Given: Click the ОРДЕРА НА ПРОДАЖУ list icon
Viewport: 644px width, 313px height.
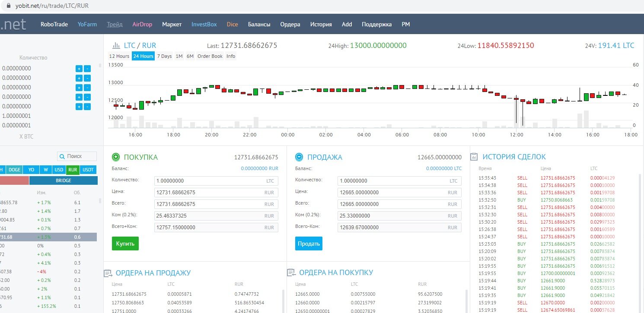Looking at the screenshot, I should (108, 273).
